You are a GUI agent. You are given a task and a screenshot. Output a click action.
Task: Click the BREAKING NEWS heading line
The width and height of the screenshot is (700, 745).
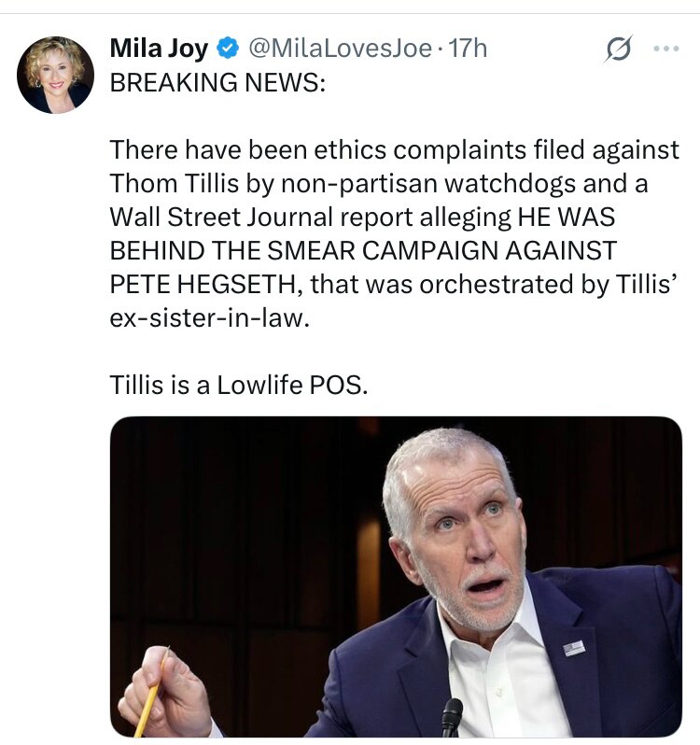tap(218, 81)
